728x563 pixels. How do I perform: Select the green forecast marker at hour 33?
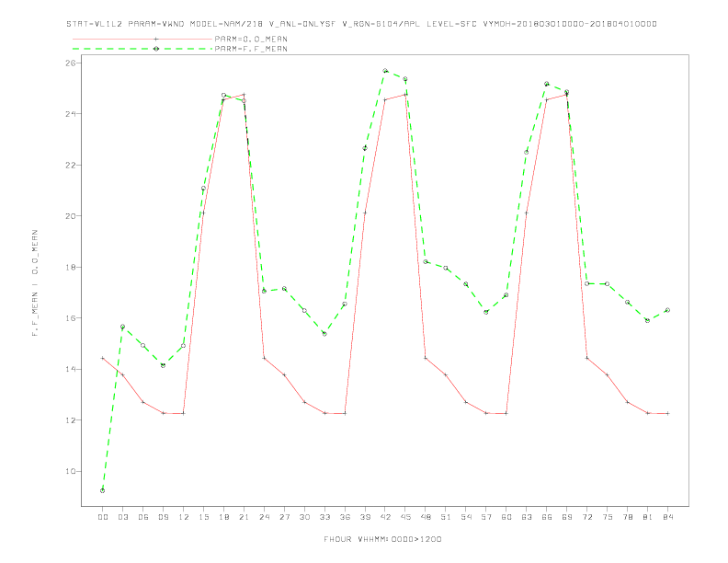click(324, 334)
